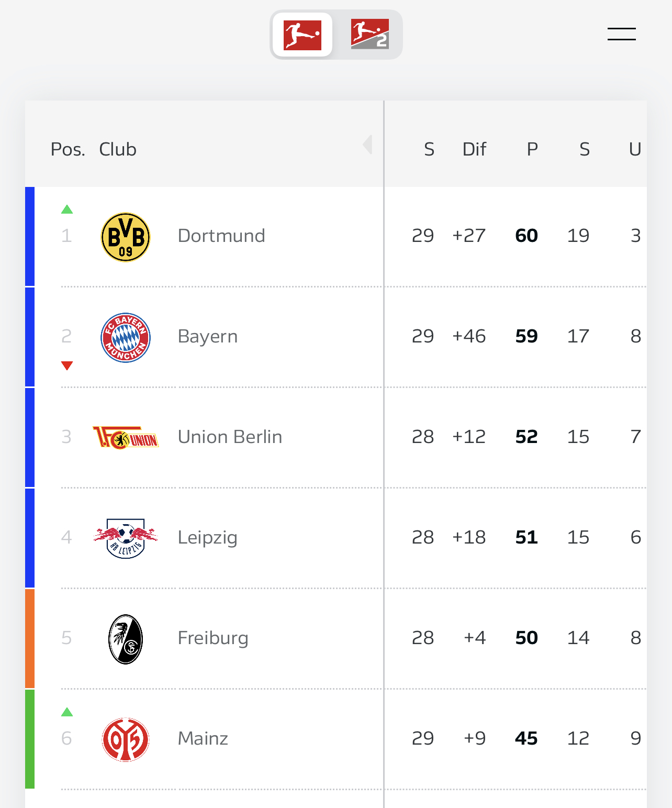This screenshot has height=808, width=672.
Task: Click the Club column header
Action: click(118, 149)
